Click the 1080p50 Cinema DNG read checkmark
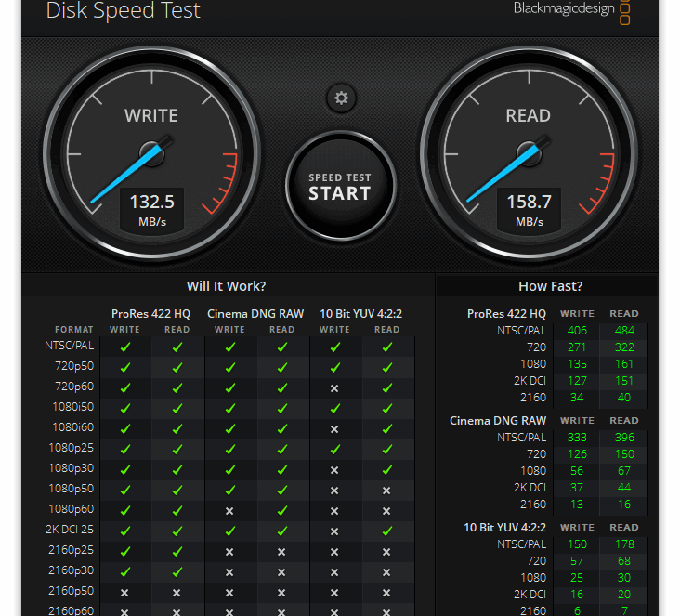Image resolution: width=680 pixels, height=616 pixels. 282,491
